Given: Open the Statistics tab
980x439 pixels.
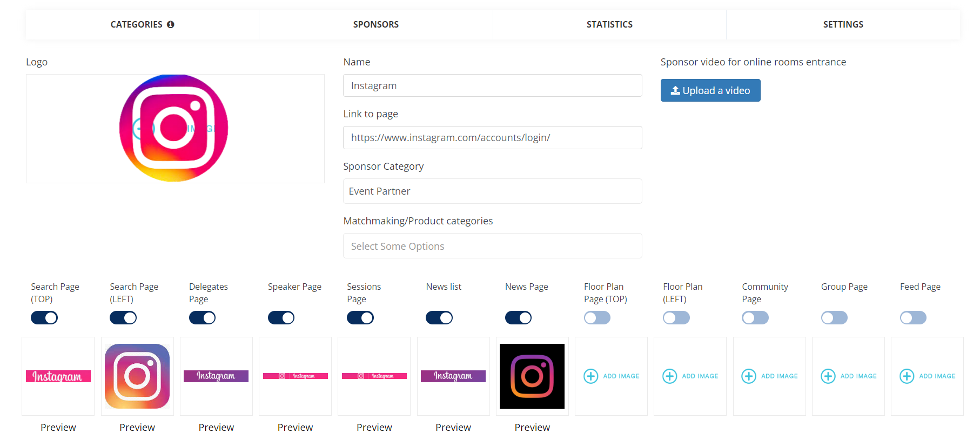Looking at the screenshot, I should (609, 24).
